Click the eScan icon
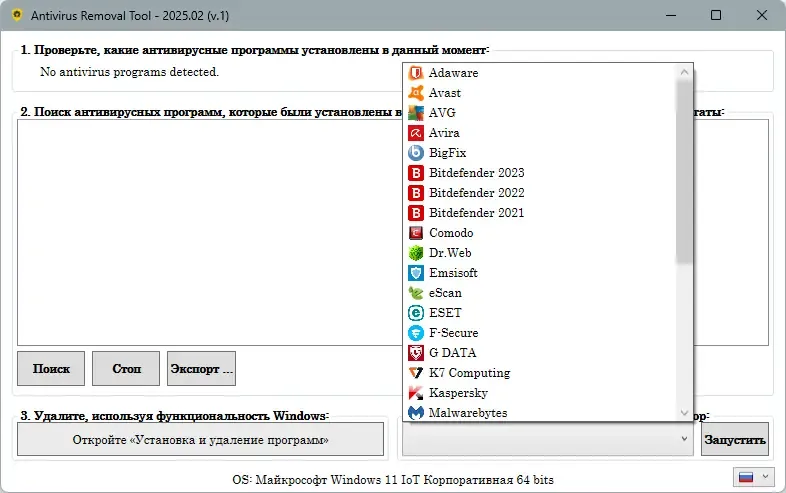 (416, 293)
